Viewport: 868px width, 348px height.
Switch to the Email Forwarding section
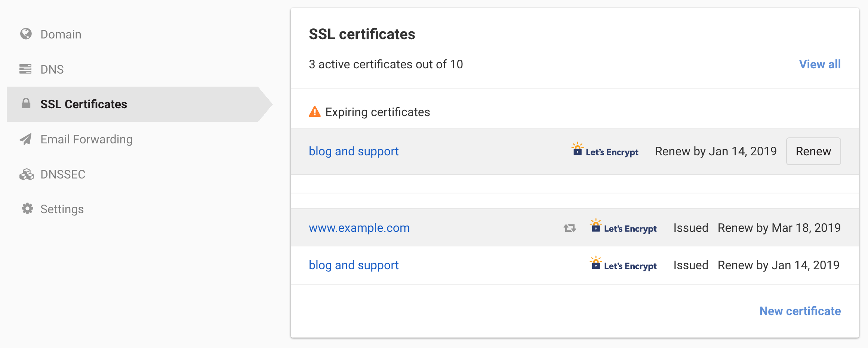coord(86,139)
